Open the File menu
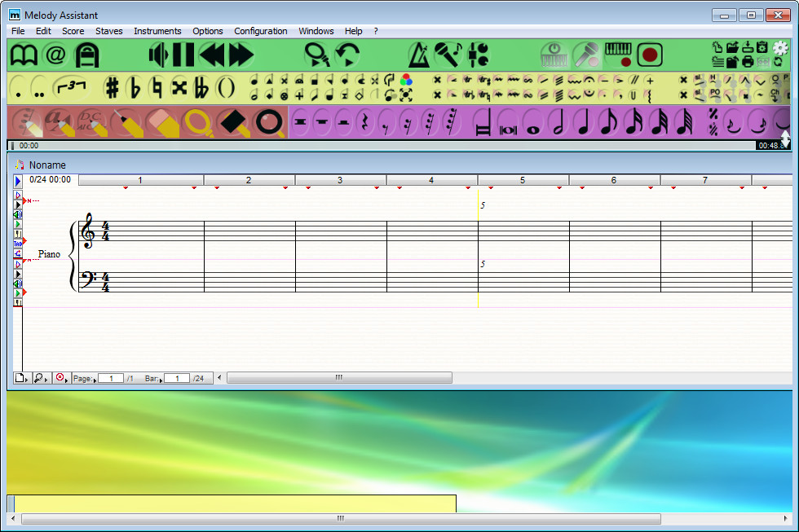This screenshot has width=799, height=532. tap(18, 31)
